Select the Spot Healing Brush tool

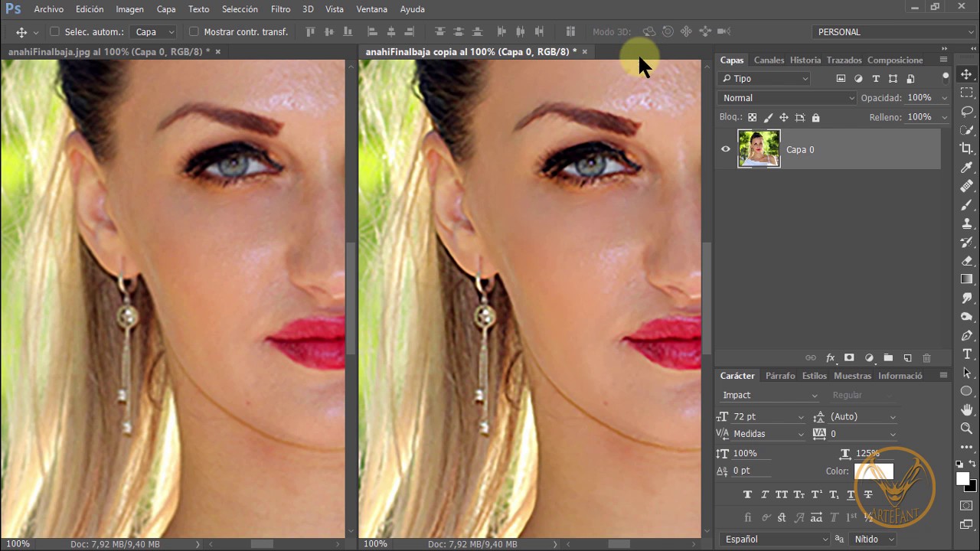[966, 186]
